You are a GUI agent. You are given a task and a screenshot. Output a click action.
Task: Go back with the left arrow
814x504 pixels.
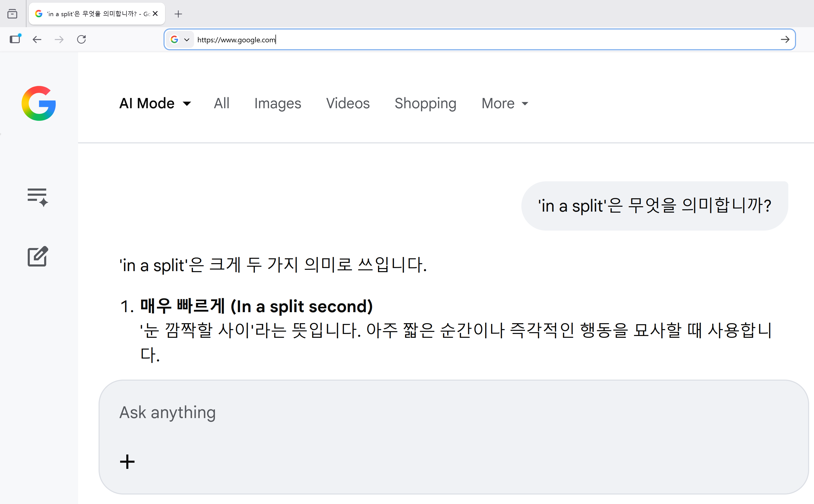(x=37, y=40)
